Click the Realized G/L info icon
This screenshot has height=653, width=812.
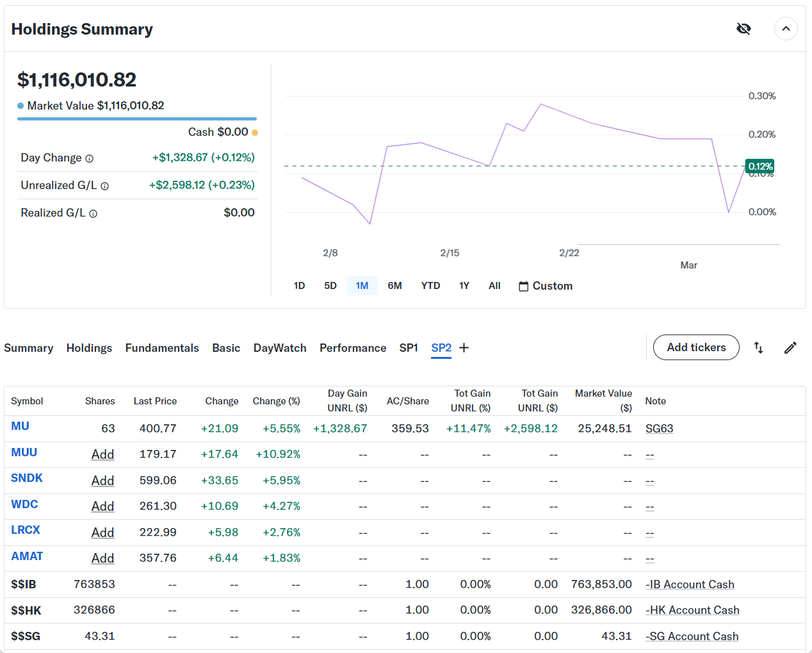(x=93, y=213)
